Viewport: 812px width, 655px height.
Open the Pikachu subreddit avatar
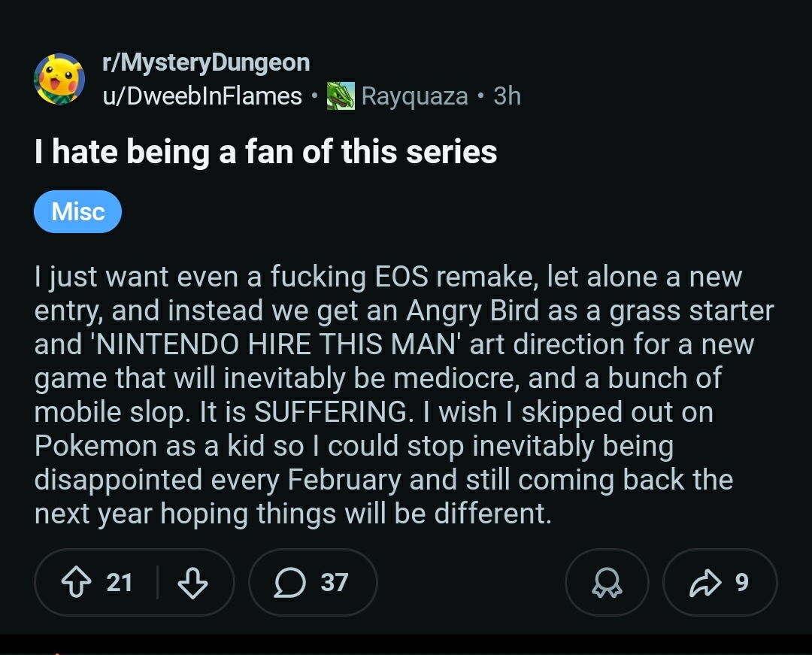[59, 79]
